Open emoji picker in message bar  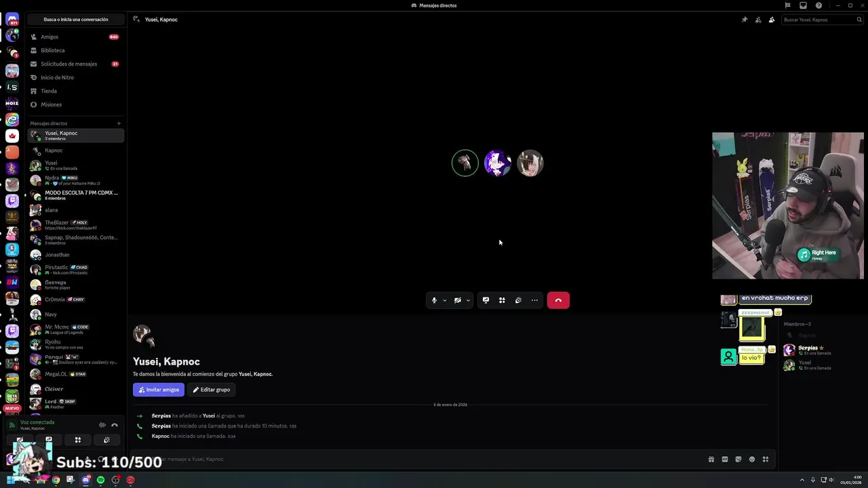pyautogui.click(x=752, y=460)
